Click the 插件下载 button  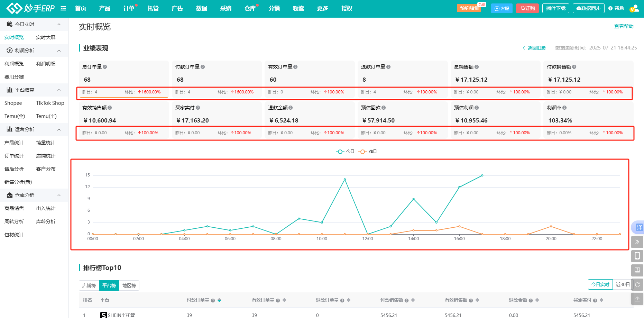point(556,8)
